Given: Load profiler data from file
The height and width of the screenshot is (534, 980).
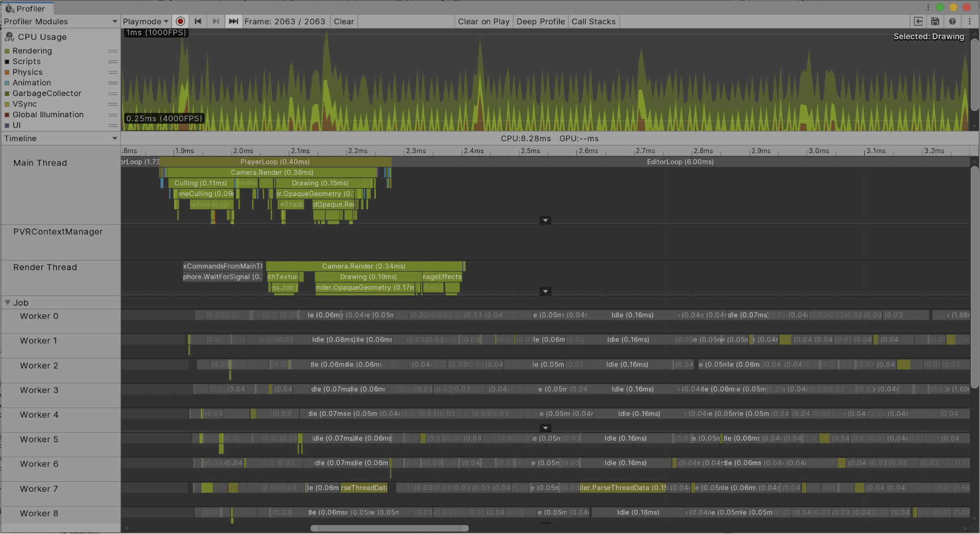Looking at the screenshot, I should pos(918,21).
